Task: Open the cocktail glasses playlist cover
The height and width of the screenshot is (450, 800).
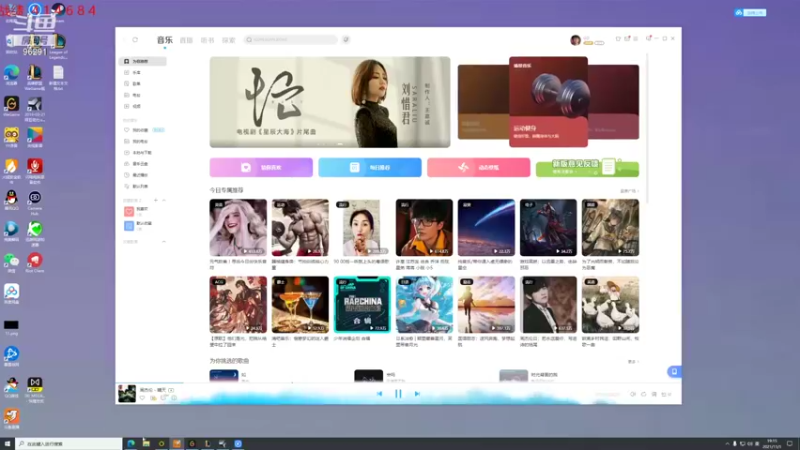Action: point(300,305)
